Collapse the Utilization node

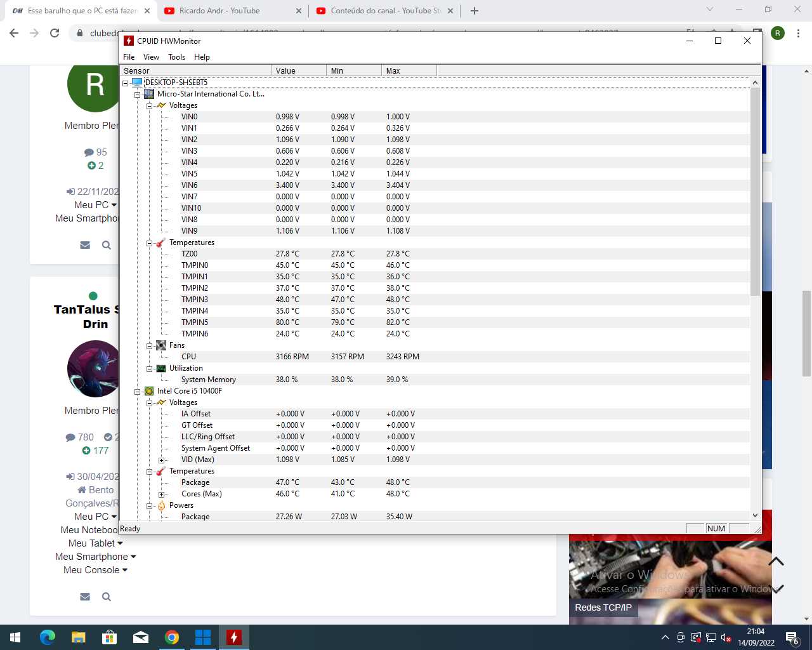tap(149, 369)
